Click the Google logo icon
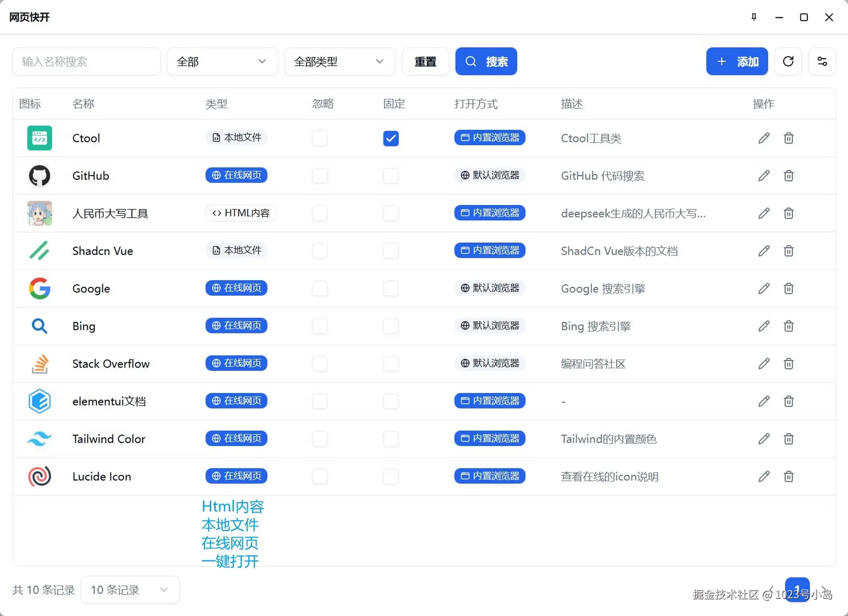This screenshot has height=616, width=848. tap(39, 288)
